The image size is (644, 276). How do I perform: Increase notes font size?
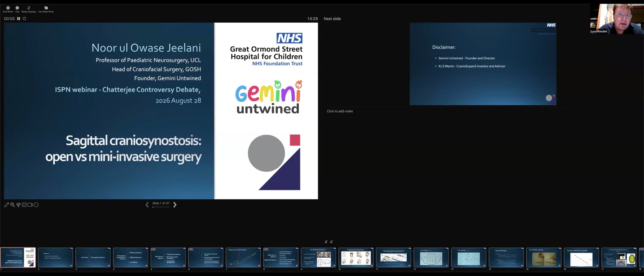coord(326,242)
